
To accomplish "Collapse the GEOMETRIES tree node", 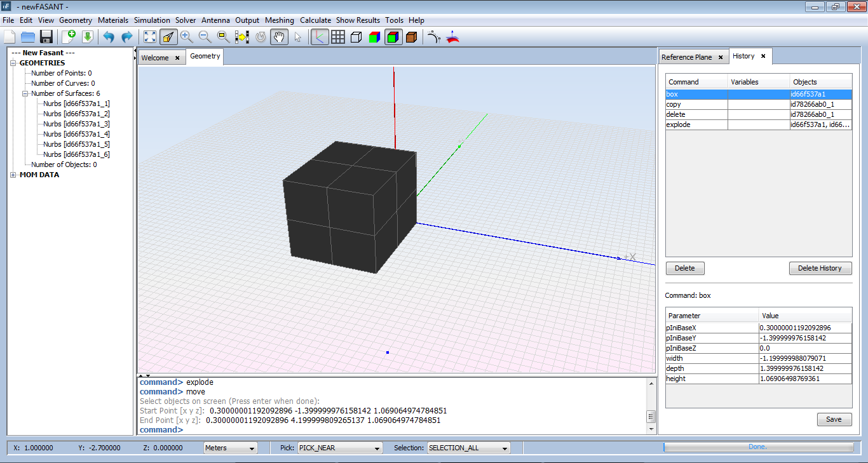I will point(14,63).
